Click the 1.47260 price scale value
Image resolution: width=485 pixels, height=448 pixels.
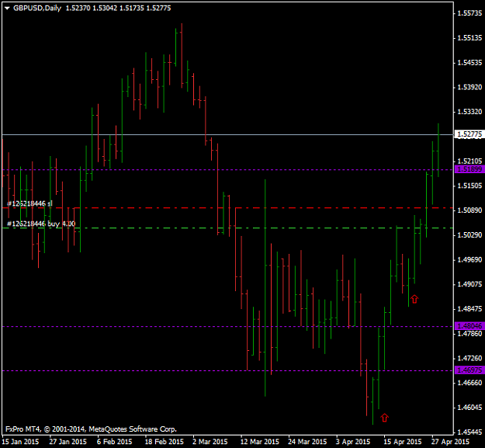(469, 358)
